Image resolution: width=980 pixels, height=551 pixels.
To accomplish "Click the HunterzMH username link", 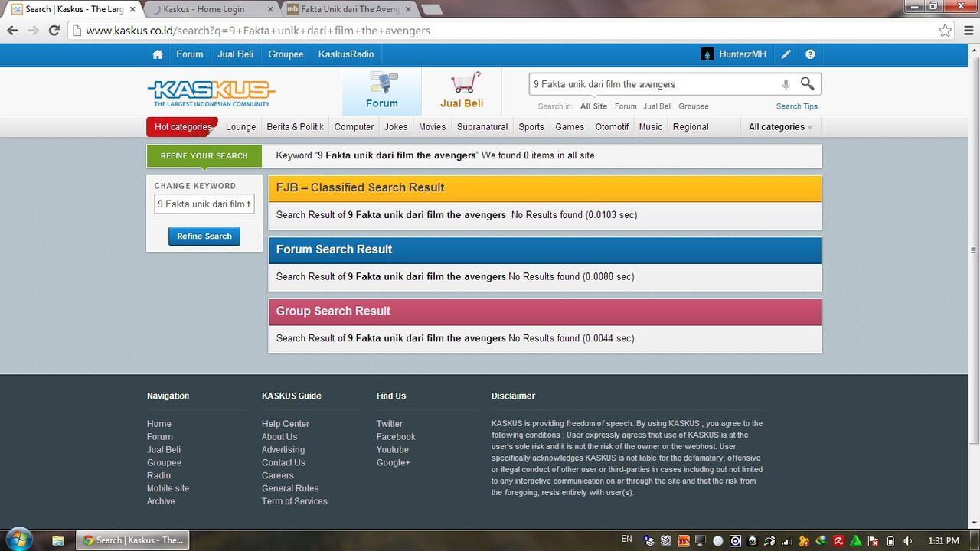I will click(x=743, y=54).
